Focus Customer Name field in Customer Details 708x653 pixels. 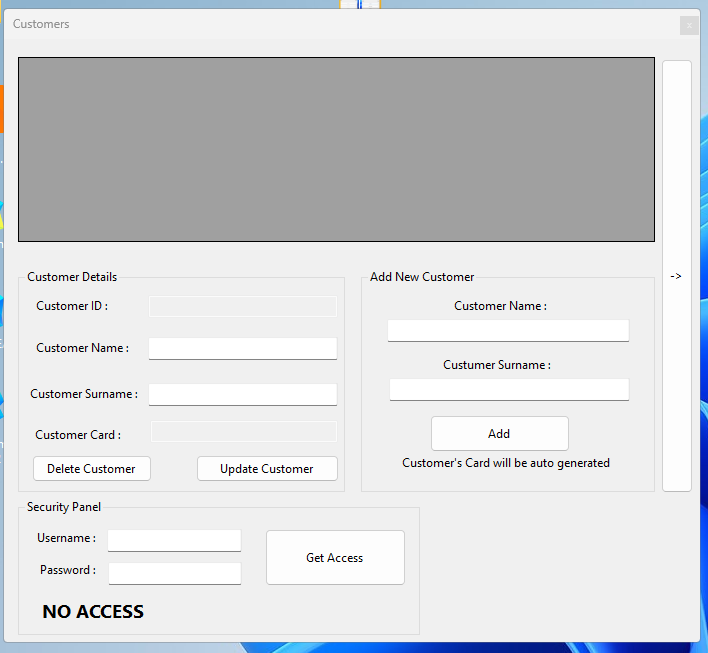(x=243, y=349)
